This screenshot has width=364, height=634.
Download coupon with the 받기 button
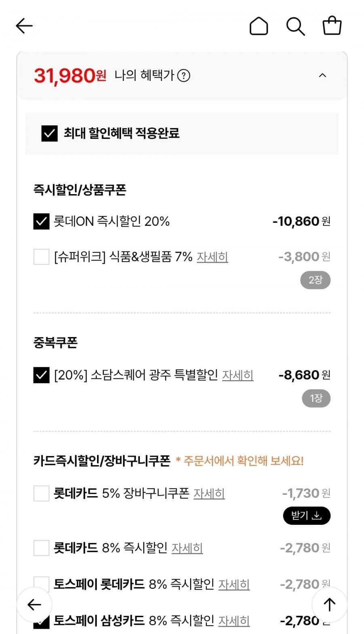click(307, 515)
